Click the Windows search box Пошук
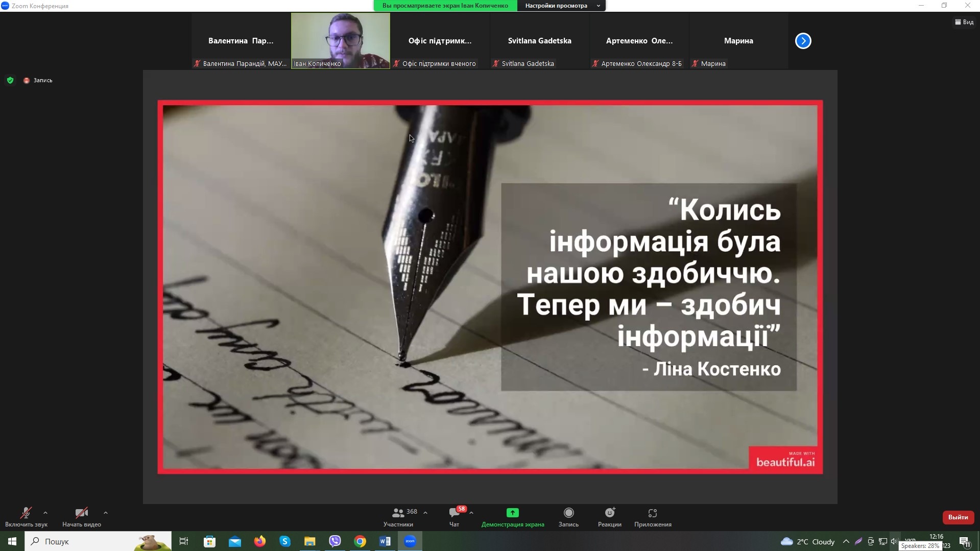The image size is (980, 551). click(97, 541)
